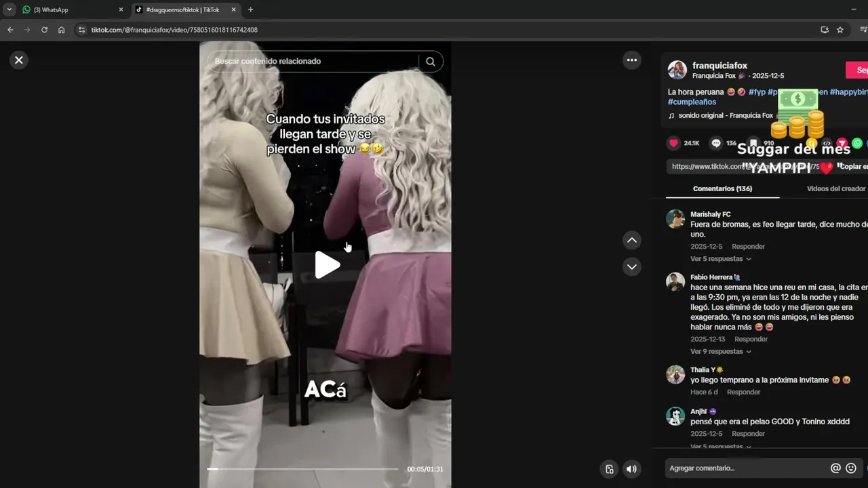The image size is (868, 488).
Task: Share video via WhatsApp icon
Action: [x=857, y=143]
